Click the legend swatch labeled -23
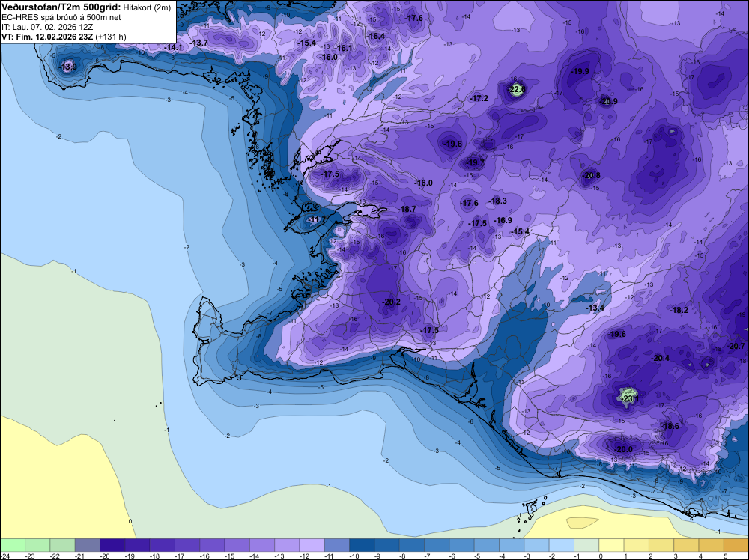749x560 pixels. 37,545
